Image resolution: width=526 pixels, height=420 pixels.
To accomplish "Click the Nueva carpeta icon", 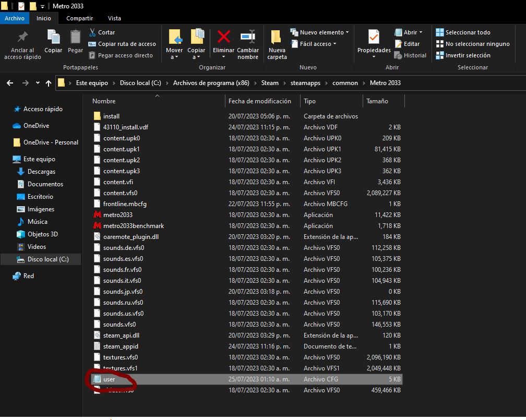I will coord(276,37).
